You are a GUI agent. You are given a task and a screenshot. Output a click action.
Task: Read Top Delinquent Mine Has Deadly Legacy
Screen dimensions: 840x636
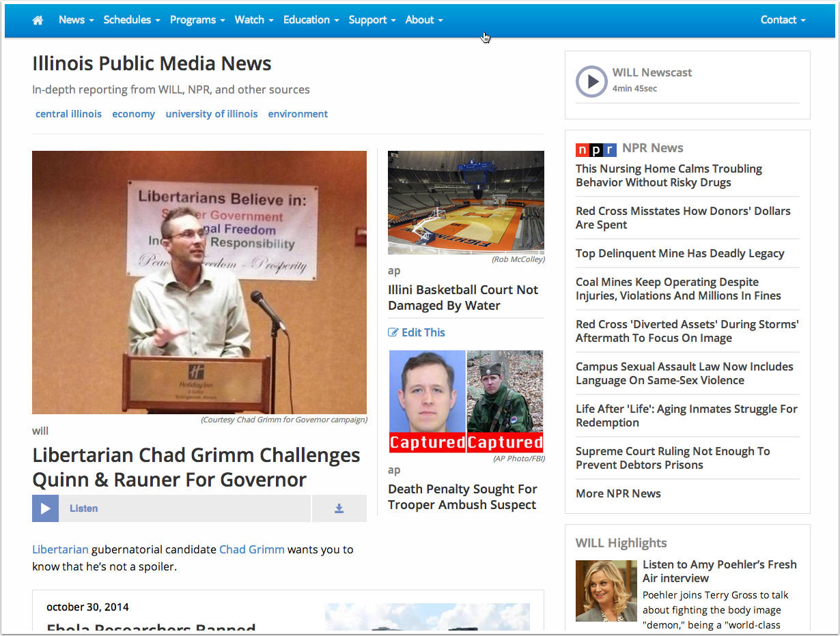680,253
